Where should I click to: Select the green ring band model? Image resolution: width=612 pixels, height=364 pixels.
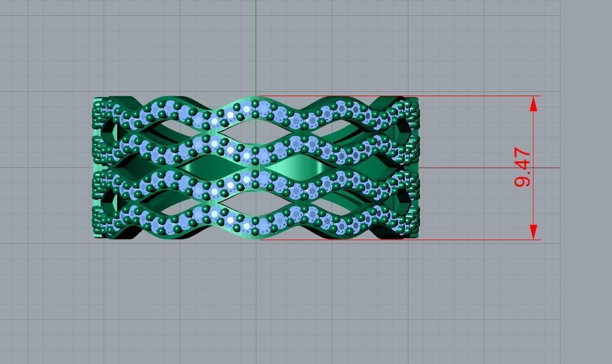256,168
